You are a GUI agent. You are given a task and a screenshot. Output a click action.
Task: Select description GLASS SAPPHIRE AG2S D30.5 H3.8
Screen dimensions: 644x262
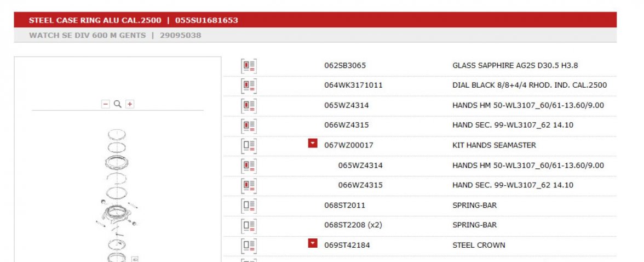[515, 65]
